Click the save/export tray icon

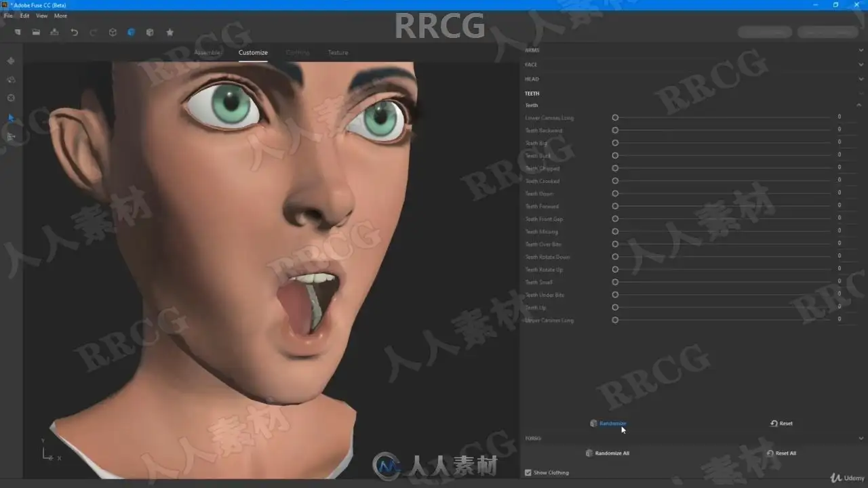[54, 32]
